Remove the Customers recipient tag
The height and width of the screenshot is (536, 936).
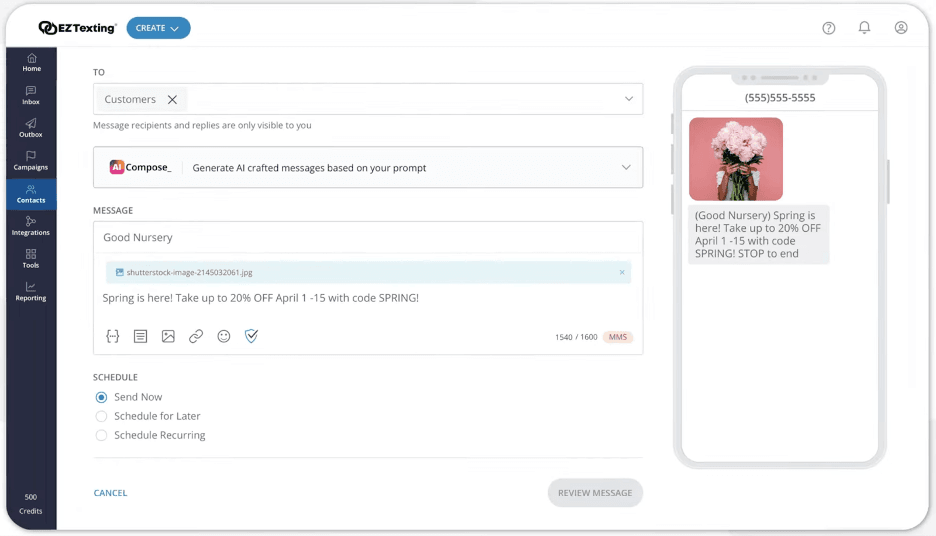coord(173,100)
